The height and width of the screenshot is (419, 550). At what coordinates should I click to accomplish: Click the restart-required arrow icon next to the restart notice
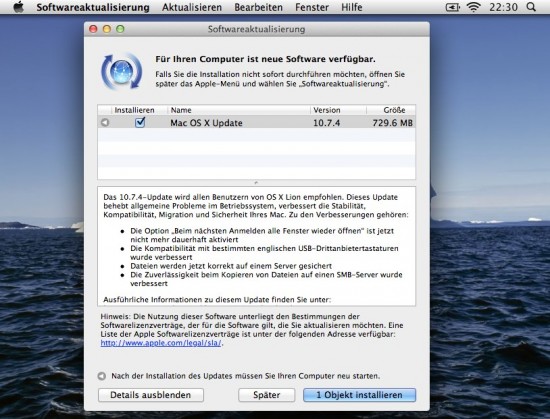(x=102, y=376)
